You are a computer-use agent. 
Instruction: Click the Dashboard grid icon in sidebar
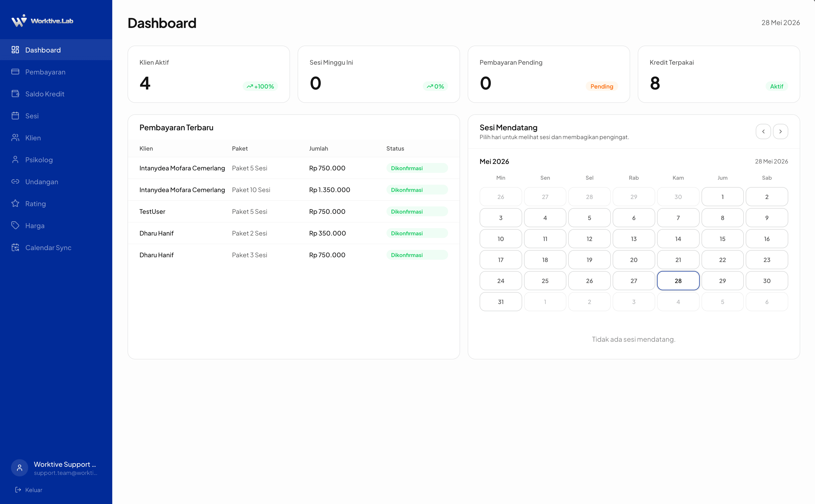point(15,50)
